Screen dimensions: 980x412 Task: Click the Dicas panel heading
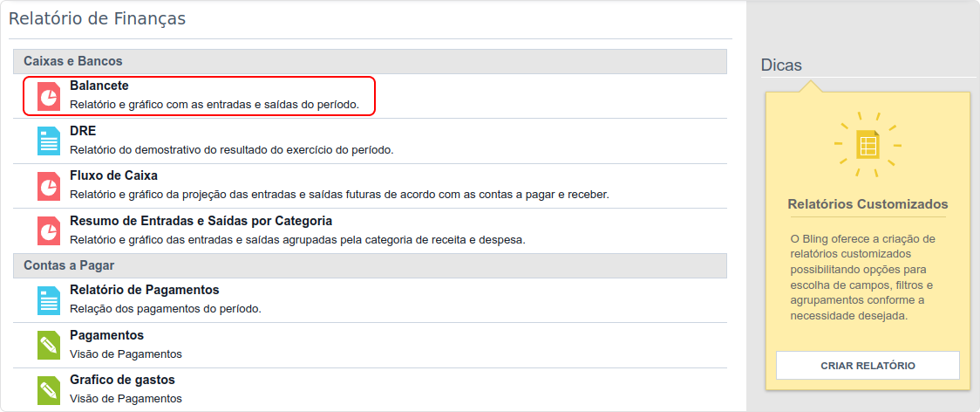[x=781, y=65]
